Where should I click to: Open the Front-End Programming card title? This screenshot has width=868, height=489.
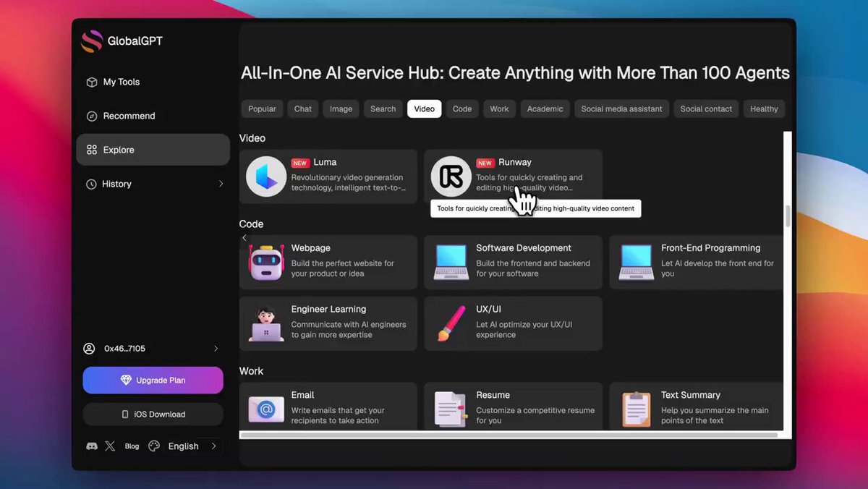[710, 248]
